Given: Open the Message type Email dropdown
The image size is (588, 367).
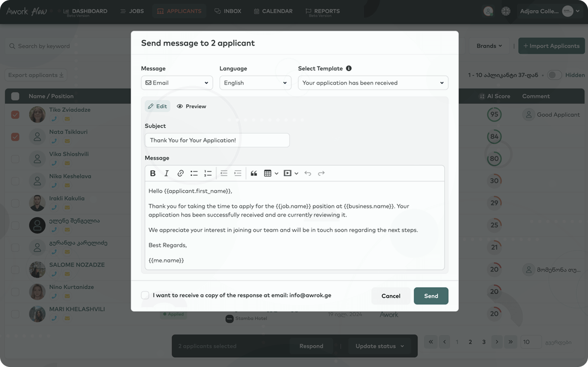Looking at the screenshot, I should [x=177, y=83].
